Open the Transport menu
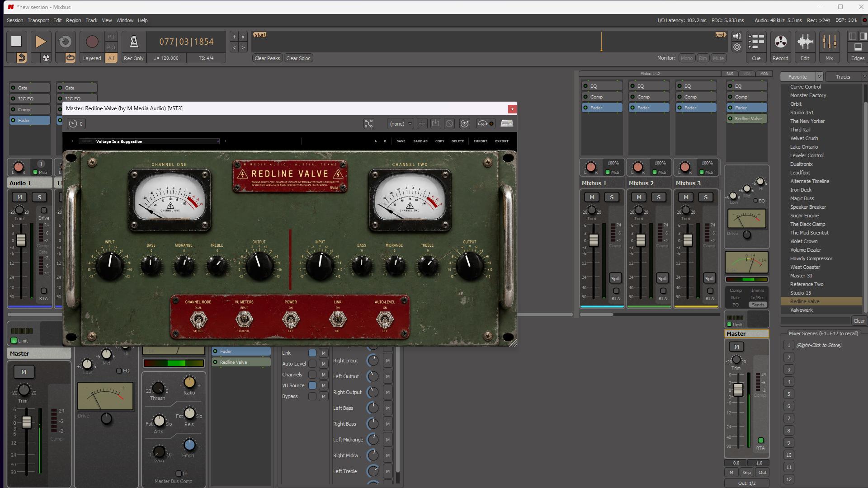Image resolution: width=868 pixels, height=488 pixels. click(38, 20)
